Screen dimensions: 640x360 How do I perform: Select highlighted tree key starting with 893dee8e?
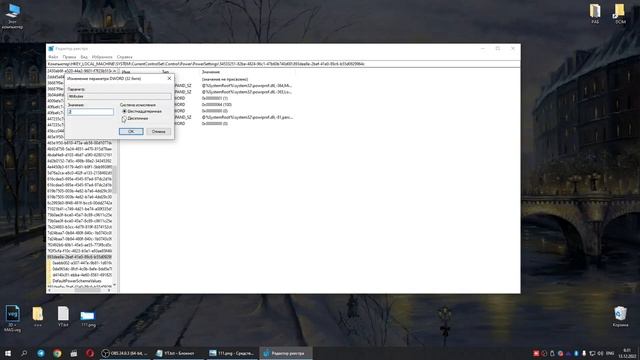tap(79, 257)
